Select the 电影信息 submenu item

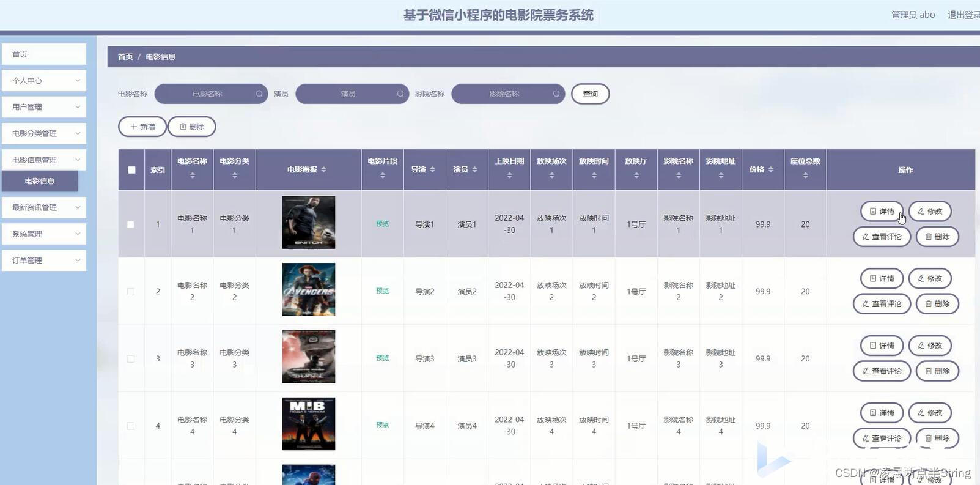[40, 181]
